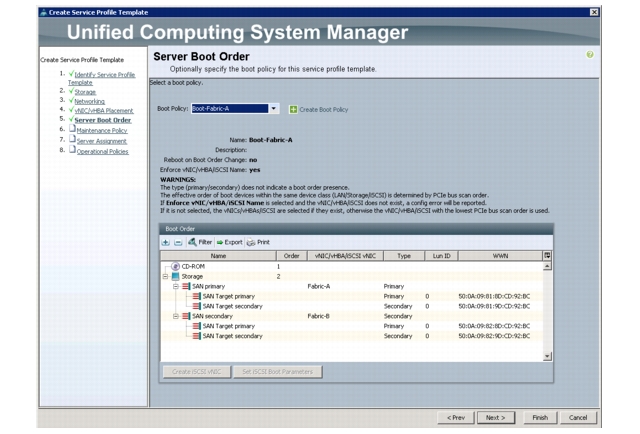Click the green help question mark icon
The image size is (640, 434).
tap(589, 54)
